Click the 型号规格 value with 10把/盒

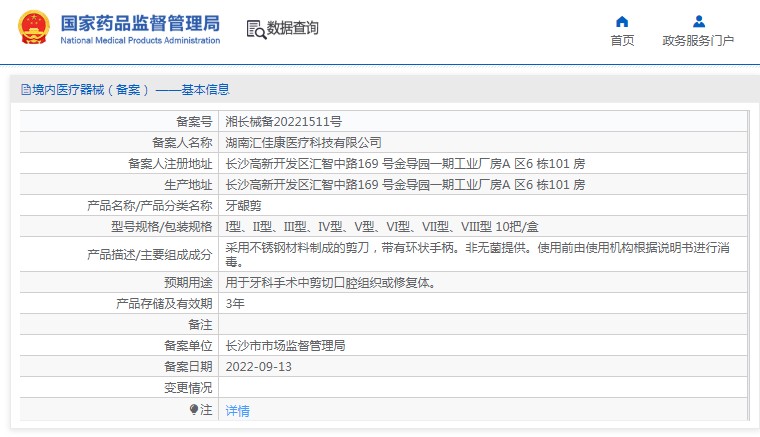point(382,227)
